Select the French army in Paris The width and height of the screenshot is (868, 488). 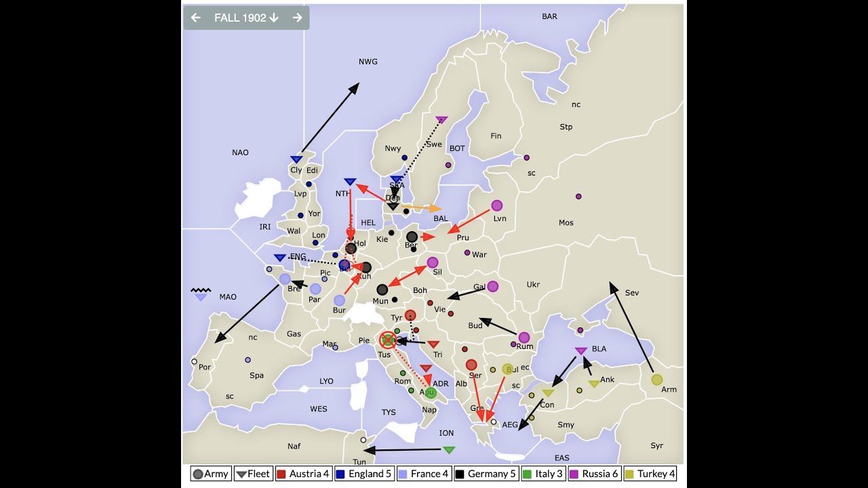[x=315, y=289]
